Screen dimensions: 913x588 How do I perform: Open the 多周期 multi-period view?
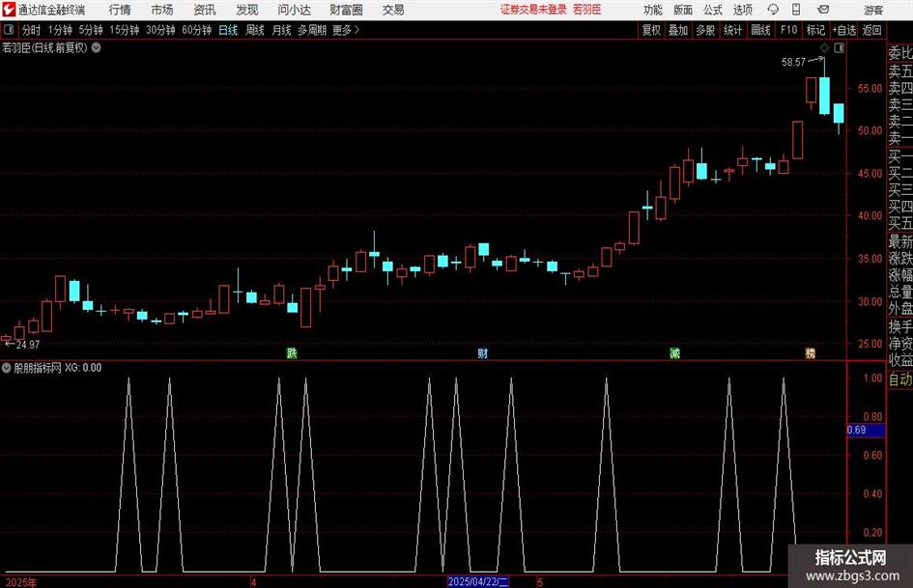coord(312,30)
